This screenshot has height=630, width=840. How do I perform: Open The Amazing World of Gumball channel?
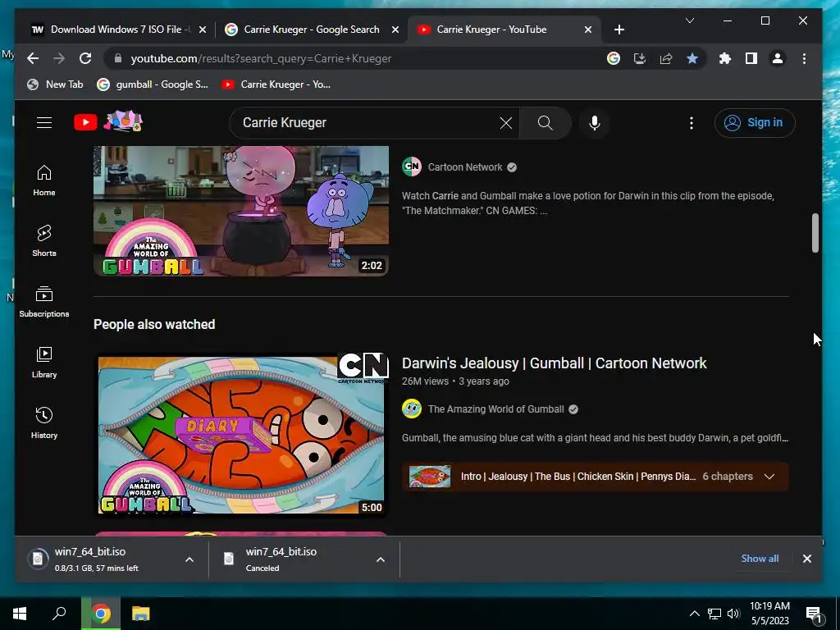tap(496, 409)
